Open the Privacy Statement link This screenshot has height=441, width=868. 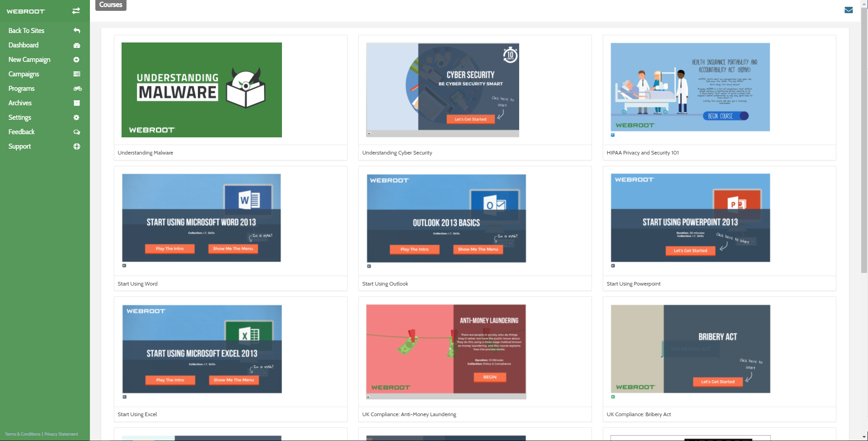[x=61, y=434]
